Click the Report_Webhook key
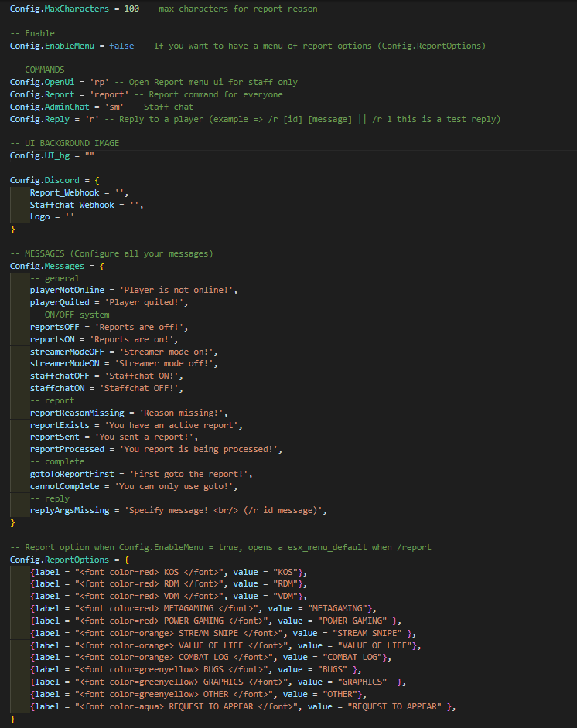This screenshot has height=728, width=577. point(64,192)
